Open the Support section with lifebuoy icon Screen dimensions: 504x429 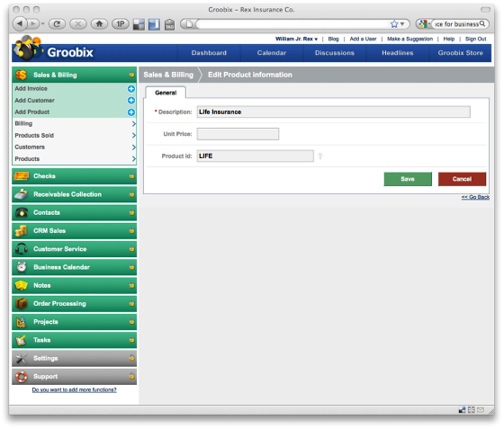click(74, 376)
